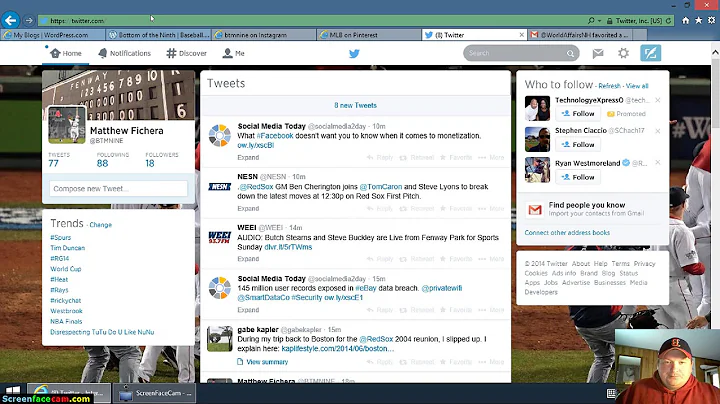Open the #rickychat trend

(65, 300)
